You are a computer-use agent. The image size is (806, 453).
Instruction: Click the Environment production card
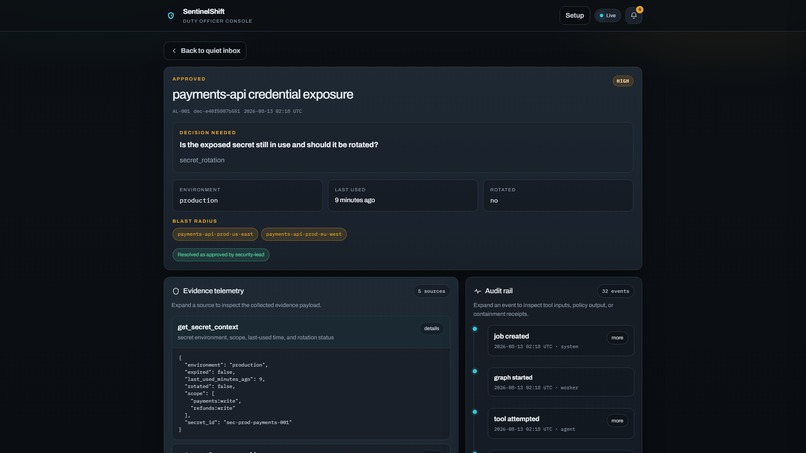(247, 195)
